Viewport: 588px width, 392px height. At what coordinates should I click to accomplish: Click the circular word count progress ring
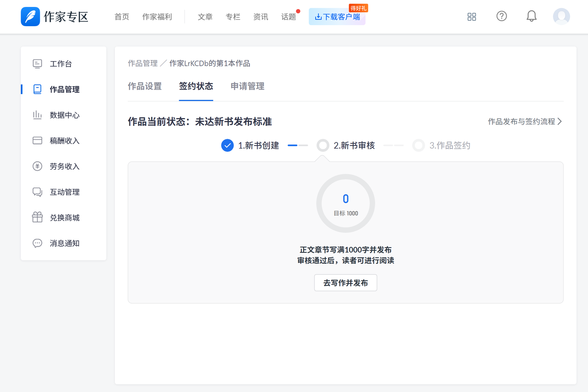click(345, 203)
